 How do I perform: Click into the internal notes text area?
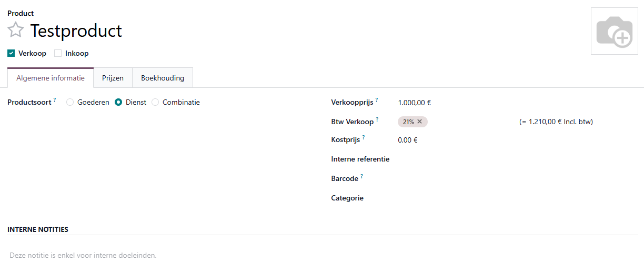(x=210, y=256)
